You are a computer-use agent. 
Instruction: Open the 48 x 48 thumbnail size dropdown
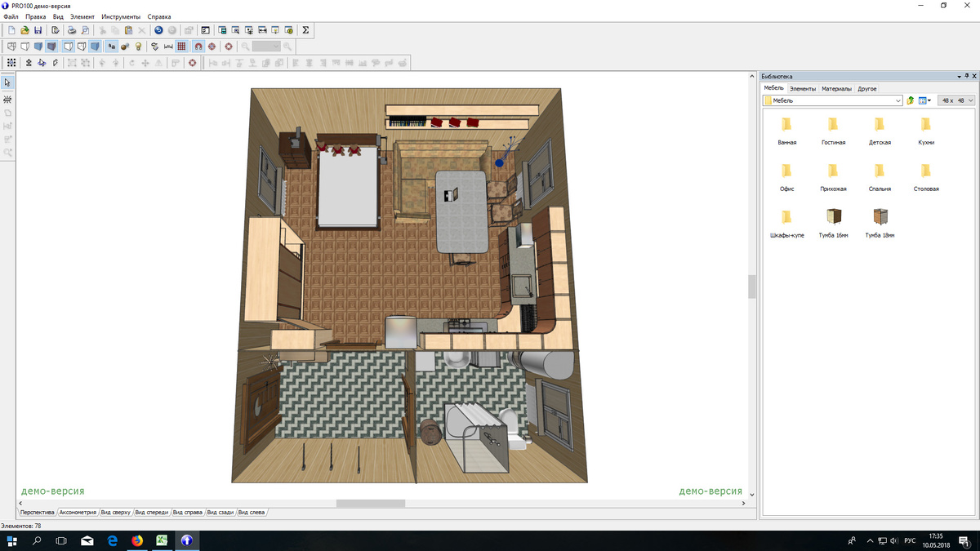pyautogui.click(x=955, y=100)
